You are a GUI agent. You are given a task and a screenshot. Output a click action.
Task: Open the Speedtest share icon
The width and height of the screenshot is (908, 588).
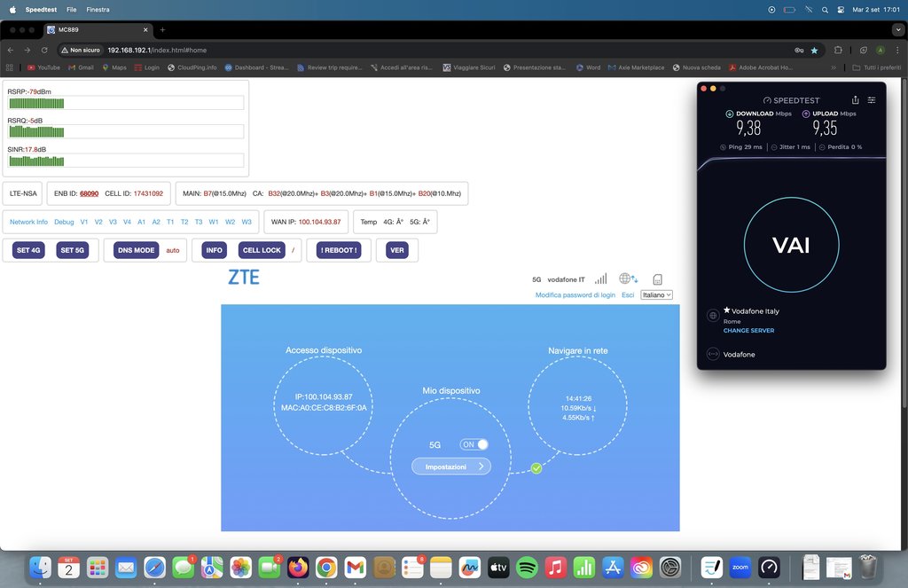coord(856,99)
